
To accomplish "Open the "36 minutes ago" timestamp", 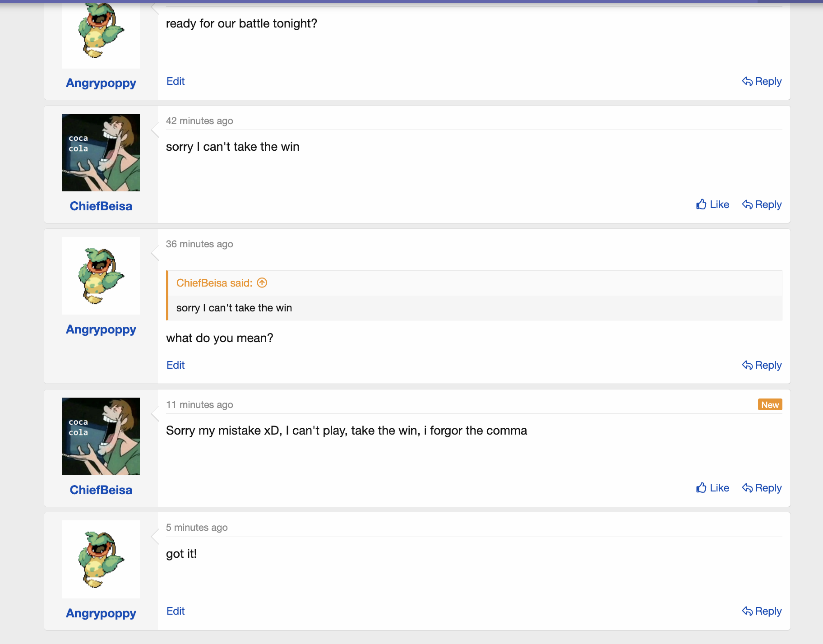I will [x=199, y=244].
